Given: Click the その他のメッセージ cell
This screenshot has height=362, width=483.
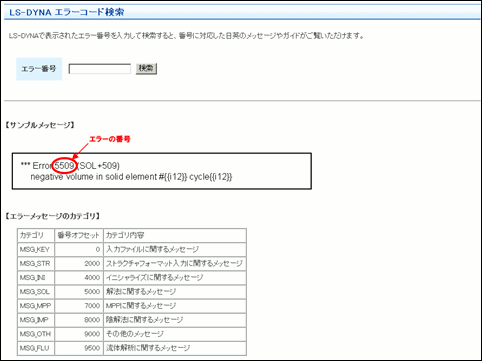Looking at the screenshot, I should (x=175, y=334).
